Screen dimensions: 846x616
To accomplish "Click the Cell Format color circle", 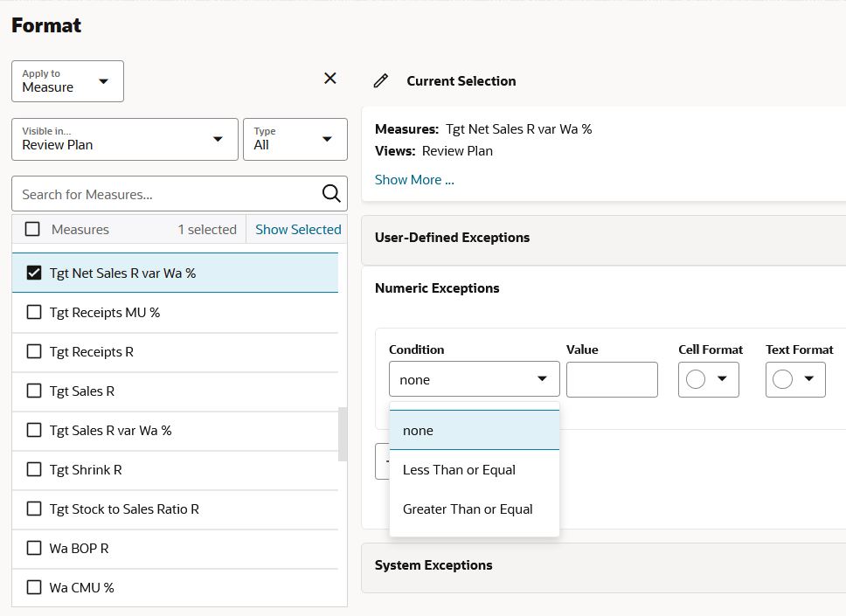I will (x=697, y=379).
